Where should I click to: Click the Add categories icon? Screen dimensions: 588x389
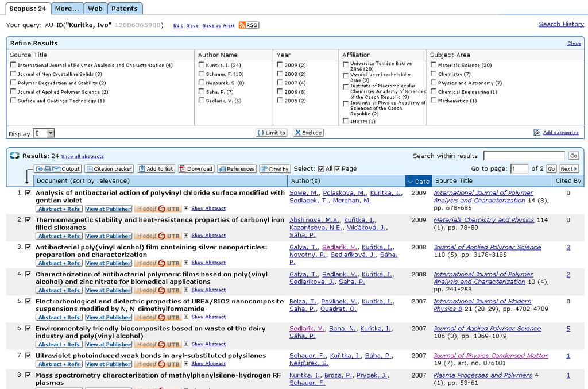click(537, 132)
